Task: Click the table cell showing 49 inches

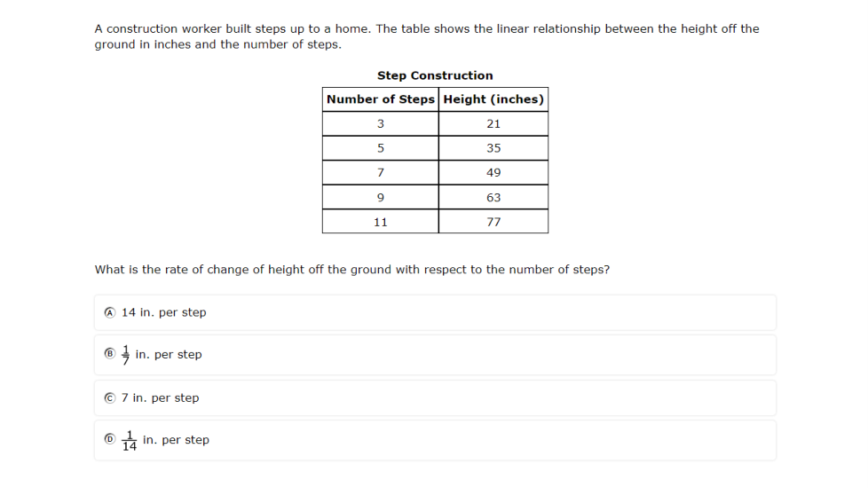Action: [x=493, y=173]
